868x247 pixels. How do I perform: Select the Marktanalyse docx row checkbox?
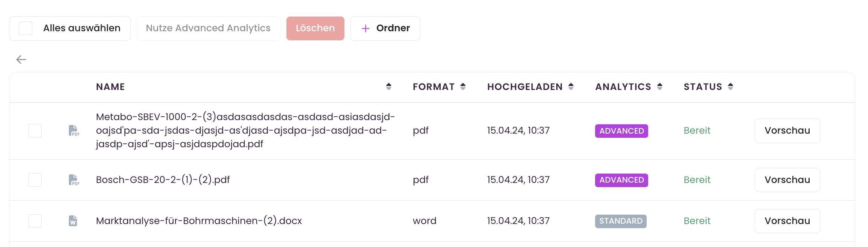(35, 221)
